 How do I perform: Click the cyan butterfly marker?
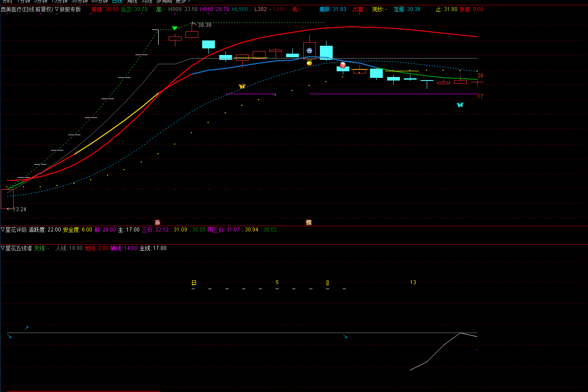point(460,105)
